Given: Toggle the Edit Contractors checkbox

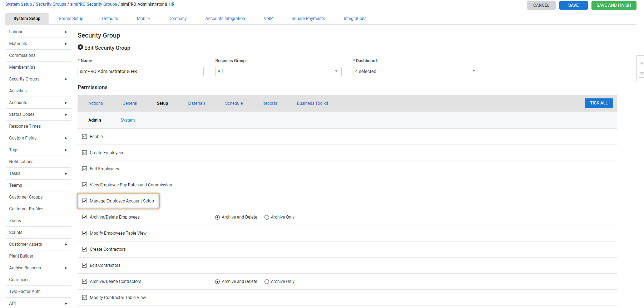Looking at the screenshot, I should pos(85,265).
